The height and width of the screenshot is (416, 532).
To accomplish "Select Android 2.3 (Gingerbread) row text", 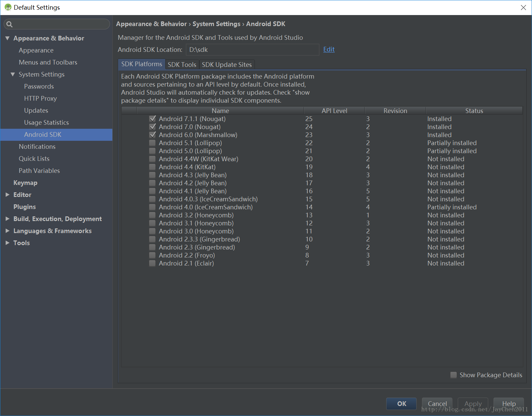I will point(197,247).
